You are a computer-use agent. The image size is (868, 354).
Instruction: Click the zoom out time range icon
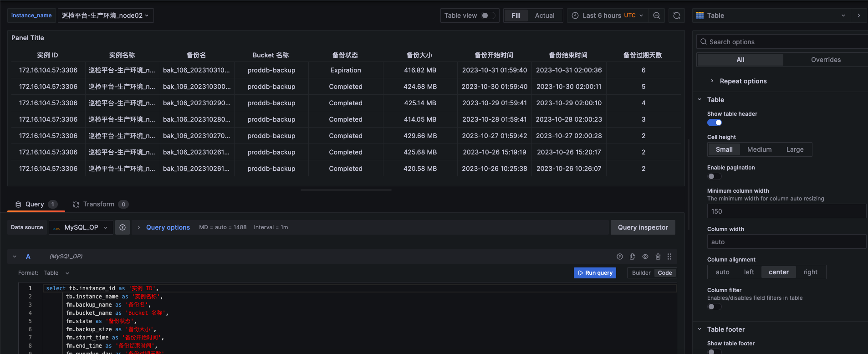click(x=657, y=15)
